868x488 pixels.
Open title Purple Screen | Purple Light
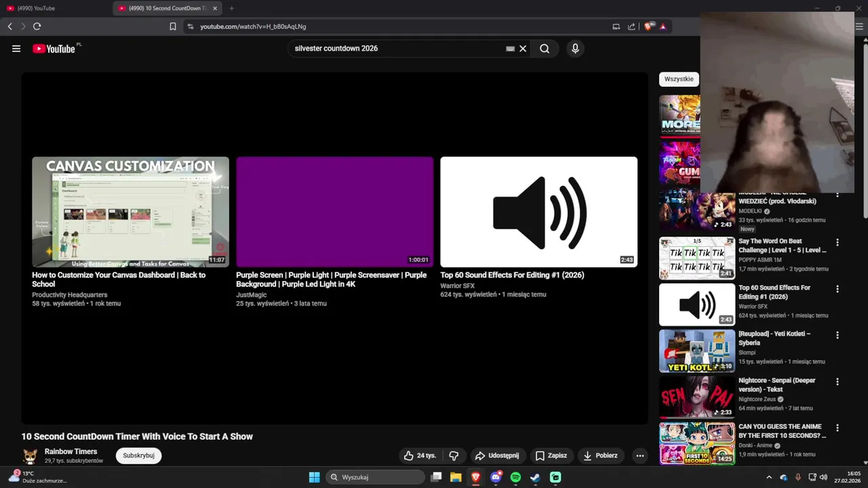click(331, 279)
